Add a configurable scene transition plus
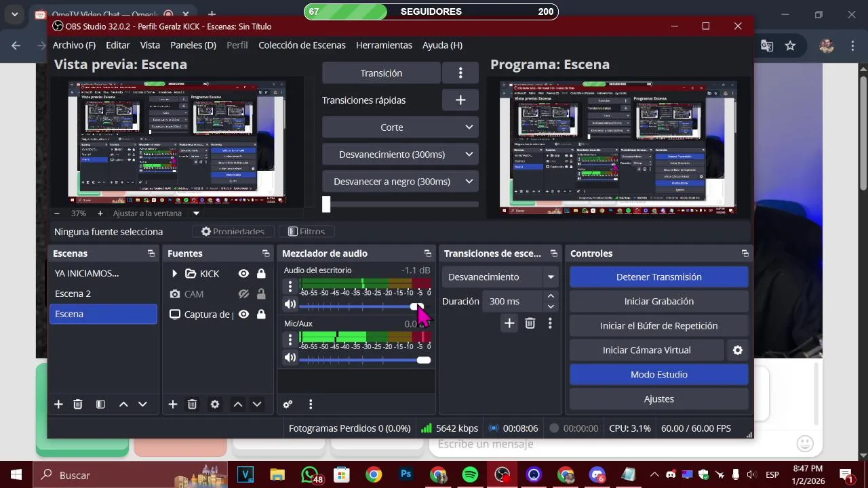868x488 pixels. point(509,323)
